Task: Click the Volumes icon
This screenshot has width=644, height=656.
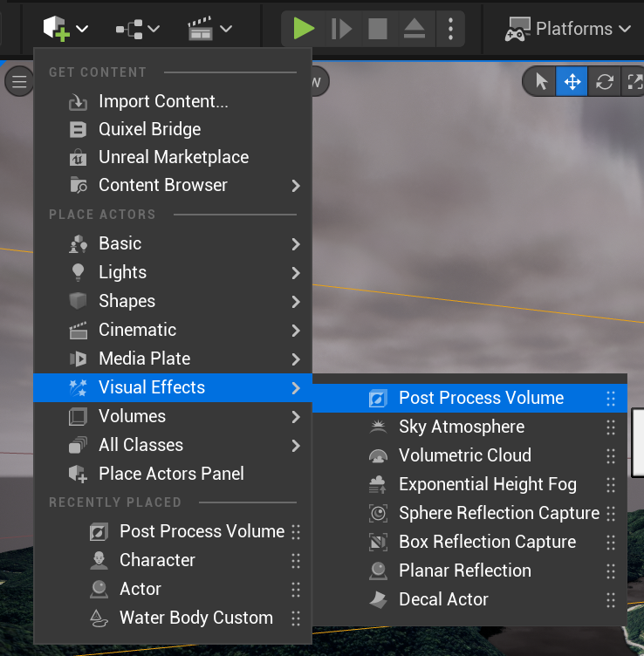Action: [78, 417]
